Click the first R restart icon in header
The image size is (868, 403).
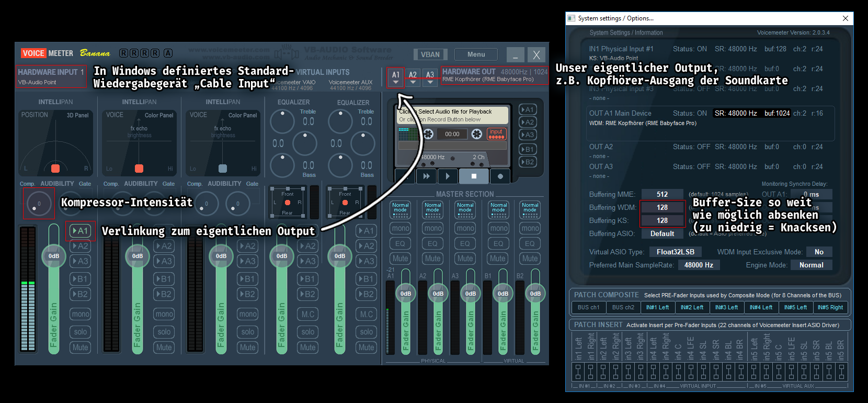tap(123, 53)
